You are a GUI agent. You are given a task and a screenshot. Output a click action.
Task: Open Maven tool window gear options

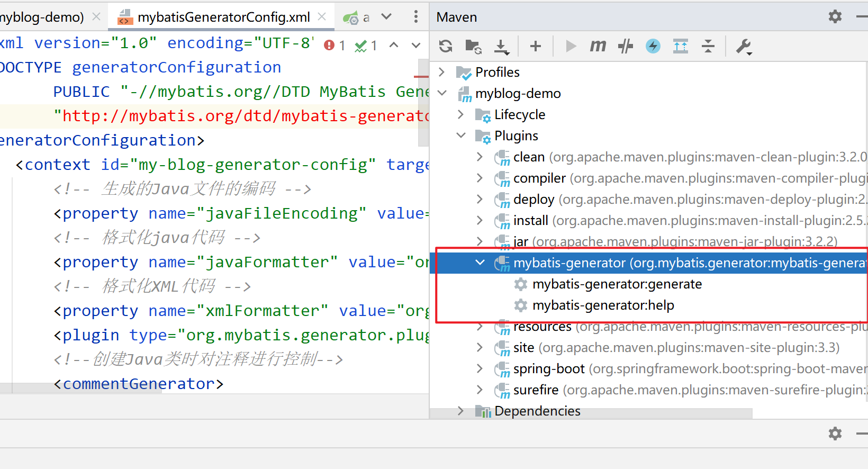click(x=835, y=16)
